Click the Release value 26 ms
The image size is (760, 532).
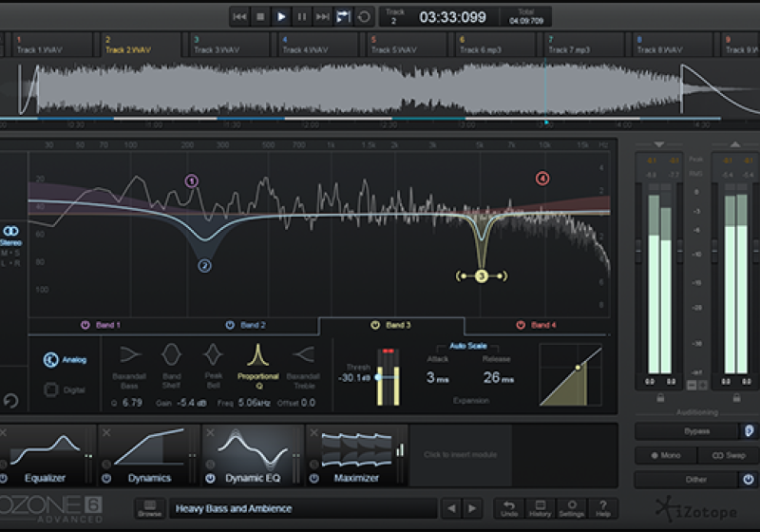click(498, 377)
